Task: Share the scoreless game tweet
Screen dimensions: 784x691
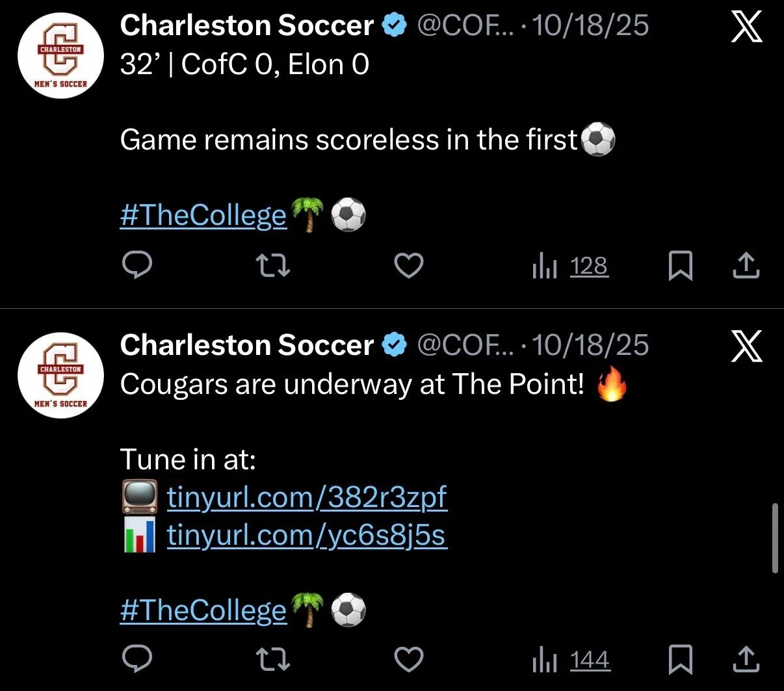Action: click(x=746, y=265)
